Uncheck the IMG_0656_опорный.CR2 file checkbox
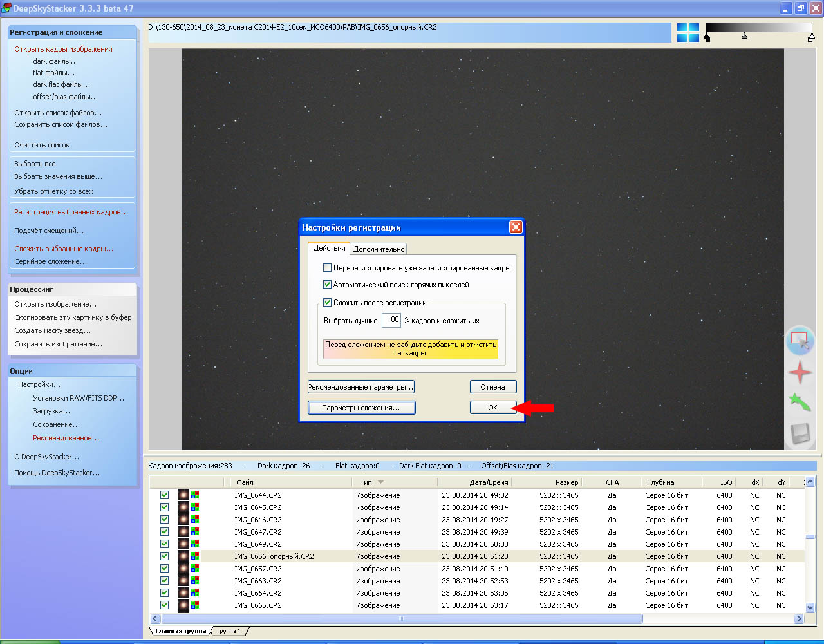Viewport: 824px width, 644px height. pos(164,556)
